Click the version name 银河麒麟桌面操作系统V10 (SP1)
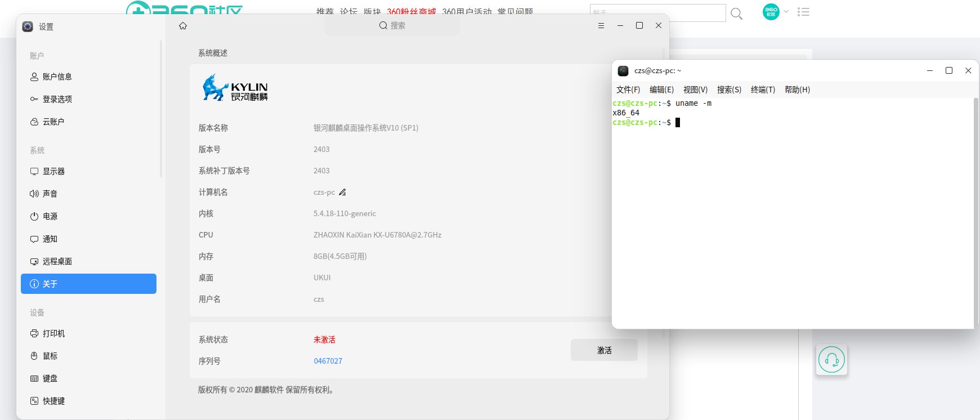 [366, 128]
